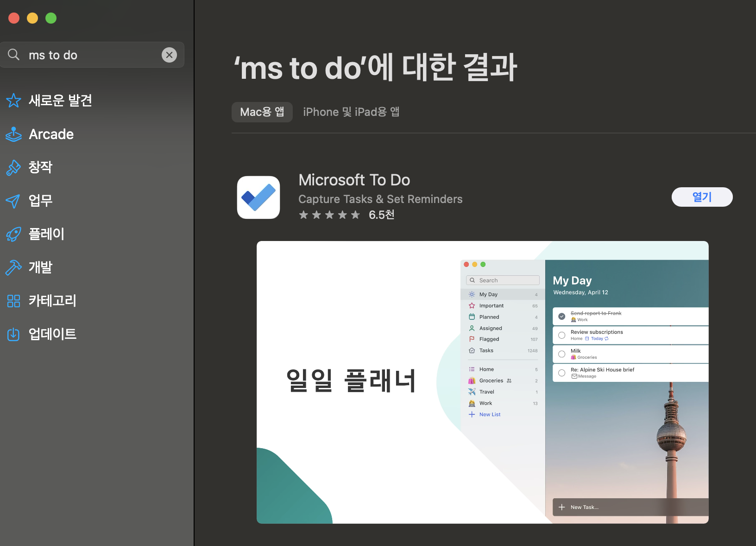This screenshot has width=756, height=546.
Task: Click the download icon next to 업데이트
Action: coord(13,334)
